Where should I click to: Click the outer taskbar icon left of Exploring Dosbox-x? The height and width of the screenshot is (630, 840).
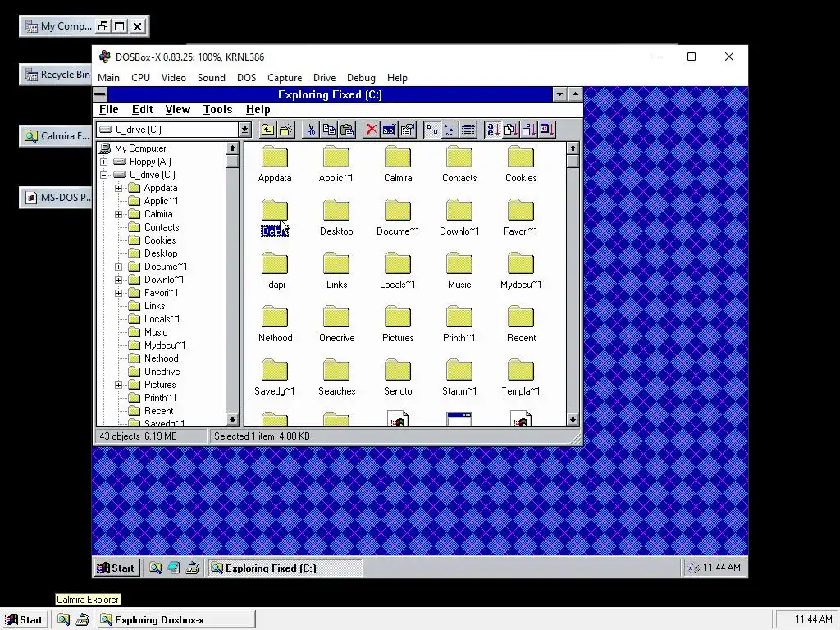point(82,620)
